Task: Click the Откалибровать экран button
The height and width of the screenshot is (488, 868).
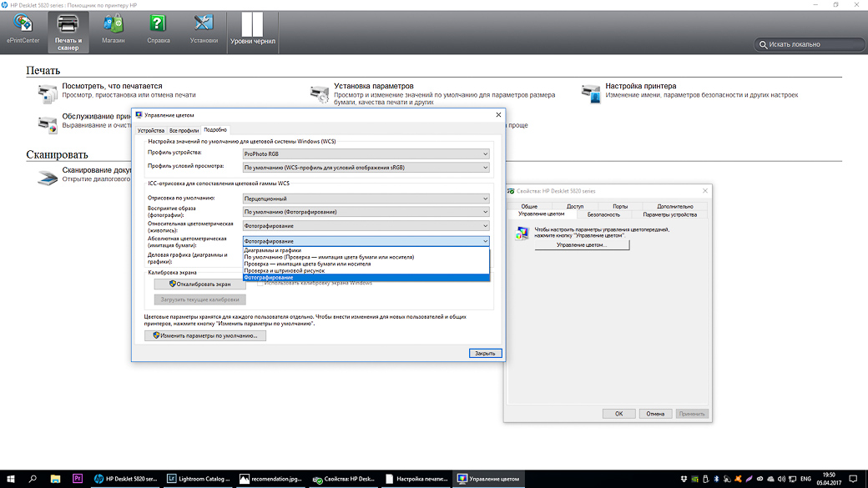Action: point(199,284)
